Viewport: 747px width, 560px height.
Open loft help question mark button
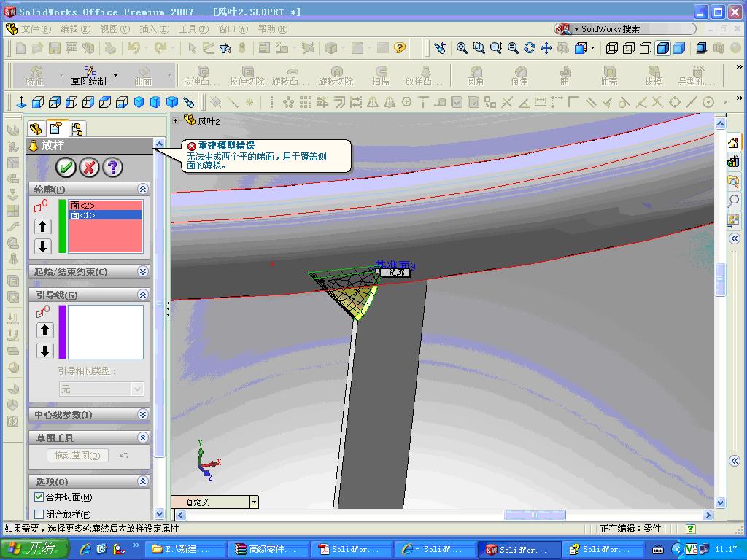pyautogui.click(x=112, y=167)
